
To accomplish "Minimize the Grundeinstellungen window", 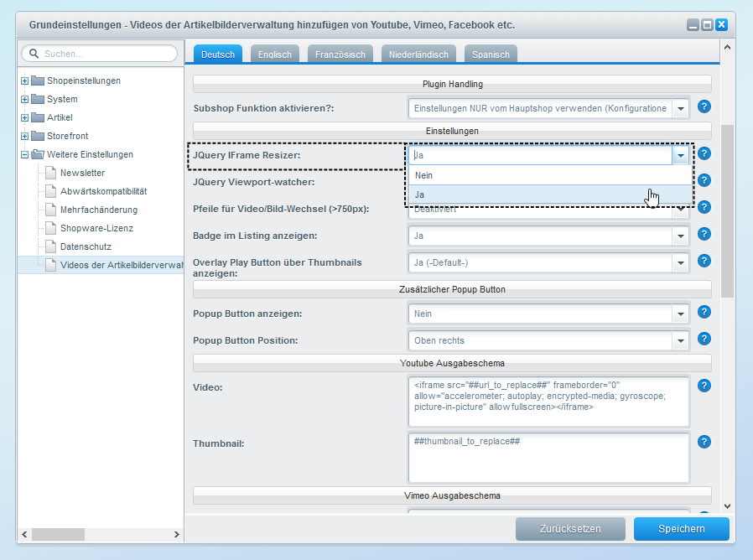I will pyautogui.click(x=693, y=24).
